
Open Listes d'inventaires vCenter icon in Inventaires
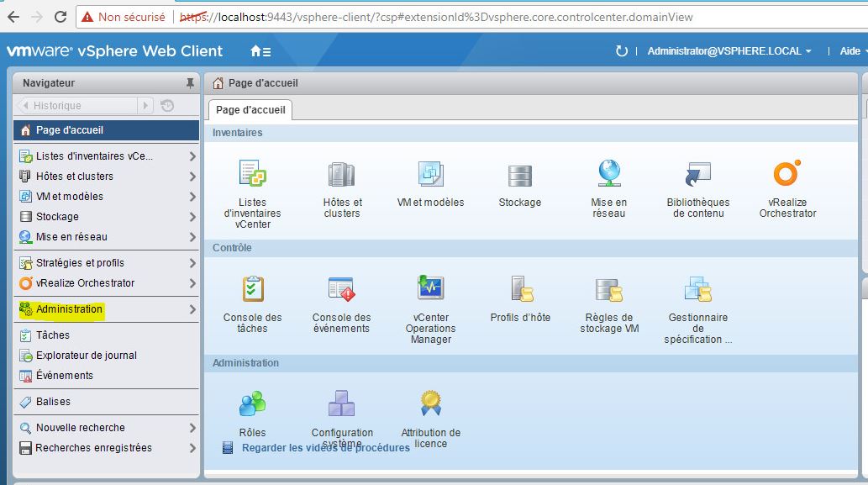[x=252, y=173]
